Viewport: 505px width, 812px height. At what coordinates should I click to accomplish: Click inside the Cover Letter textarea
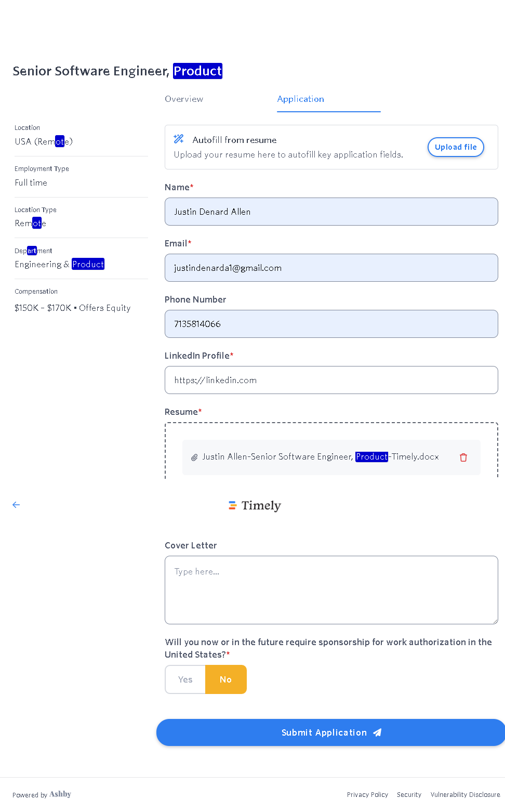point(331,590)
